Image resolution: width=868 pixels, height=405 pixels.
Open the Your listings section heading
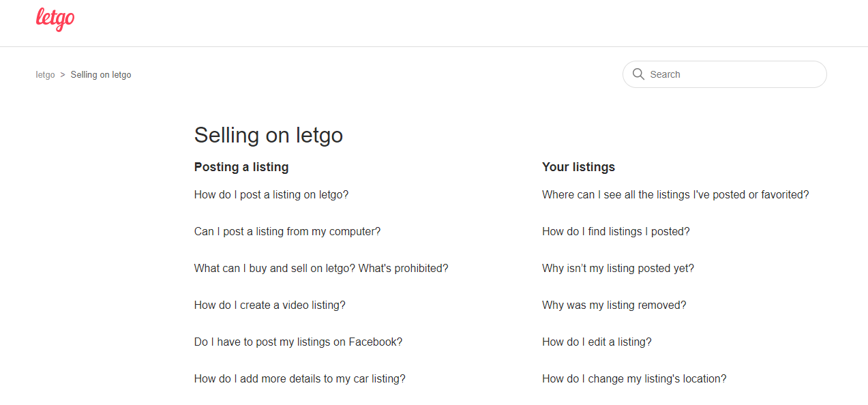pos(578,167)
